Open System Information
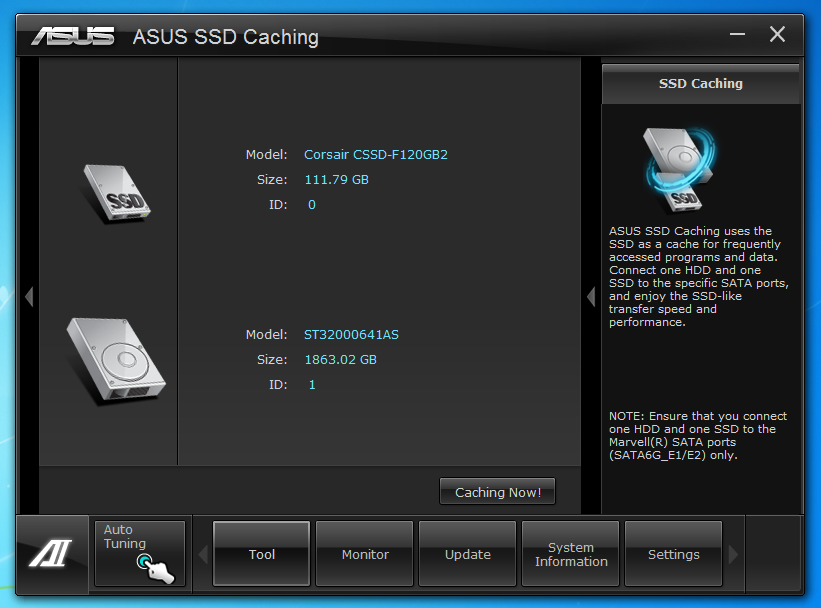The image size is (821, 608). point(571,554)
